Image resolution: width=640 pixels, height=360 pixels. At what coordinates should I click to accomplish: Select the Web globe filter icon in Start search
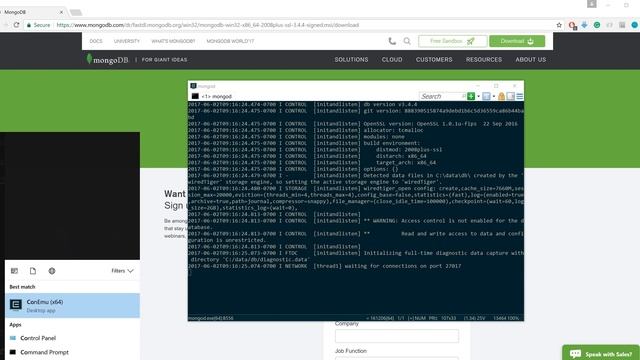click(x=52, y=271)
